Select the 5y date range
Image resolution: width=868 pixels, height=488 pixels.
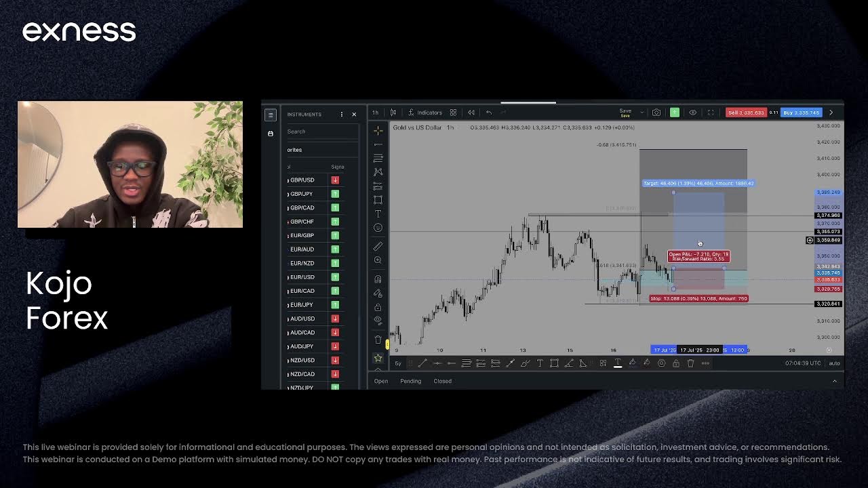coord(398,363)
